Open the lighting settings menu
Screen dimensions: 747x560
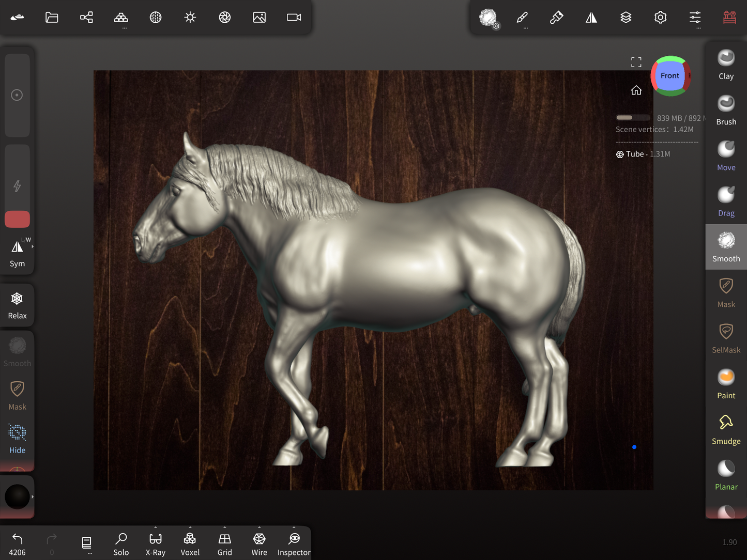pyautogui.click(x=190, y=18)
